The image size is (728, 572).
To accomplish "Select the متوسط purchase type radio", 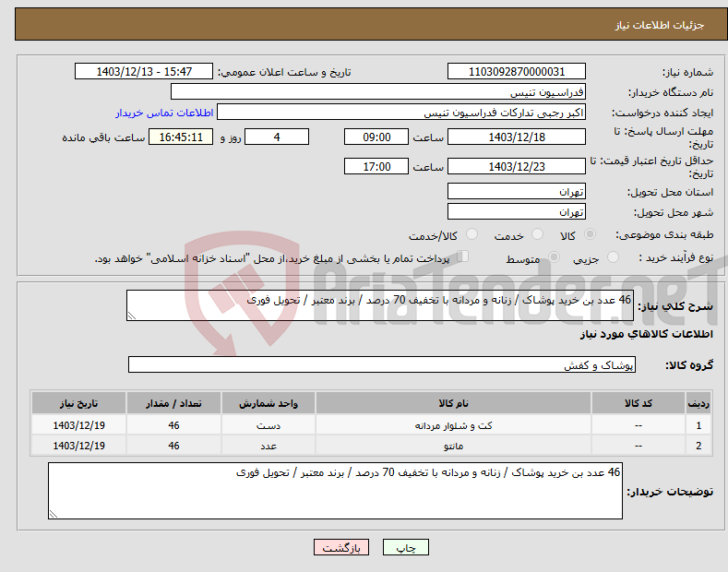I will 554,257.
